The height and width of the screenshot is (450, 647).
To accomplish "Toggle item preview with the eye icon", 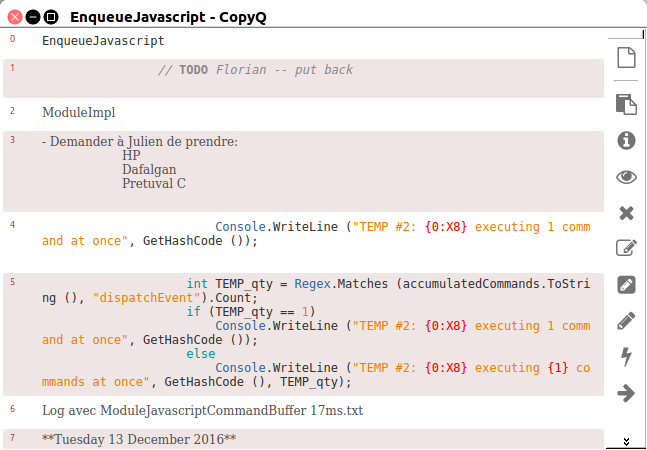I will (x=626, y=177).
